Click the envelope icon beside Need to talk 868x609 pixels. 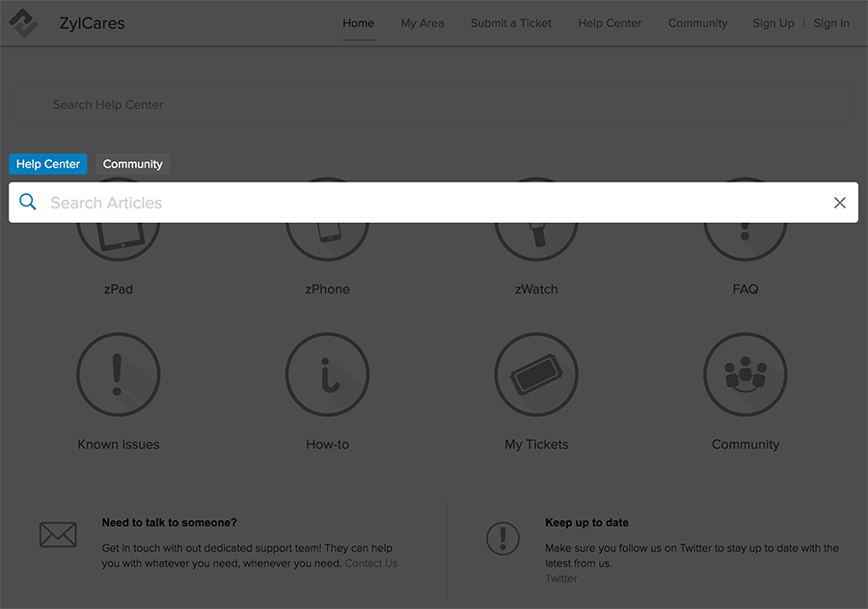click(x=58, y=535)
